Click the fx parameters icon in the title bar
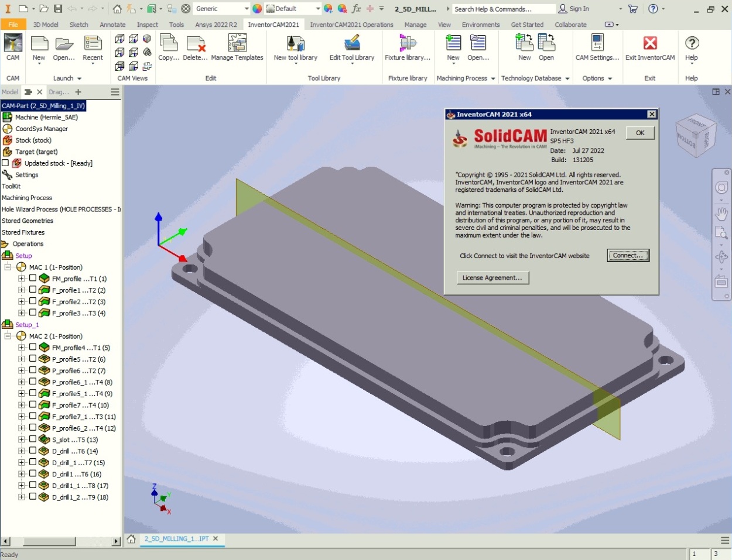This screenshot has width=732, height=560. click(356, 9)
